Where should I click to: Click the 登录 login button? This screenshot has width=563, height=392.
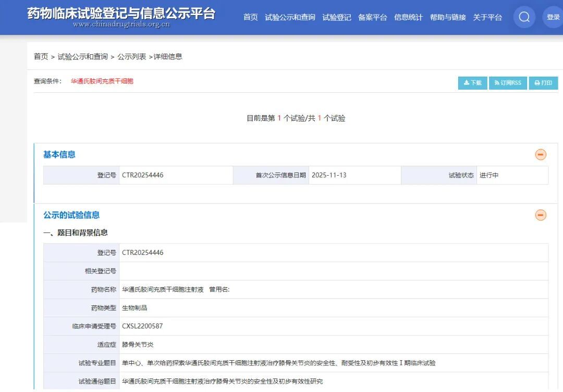pyautogui.click(x=553, y=17)
